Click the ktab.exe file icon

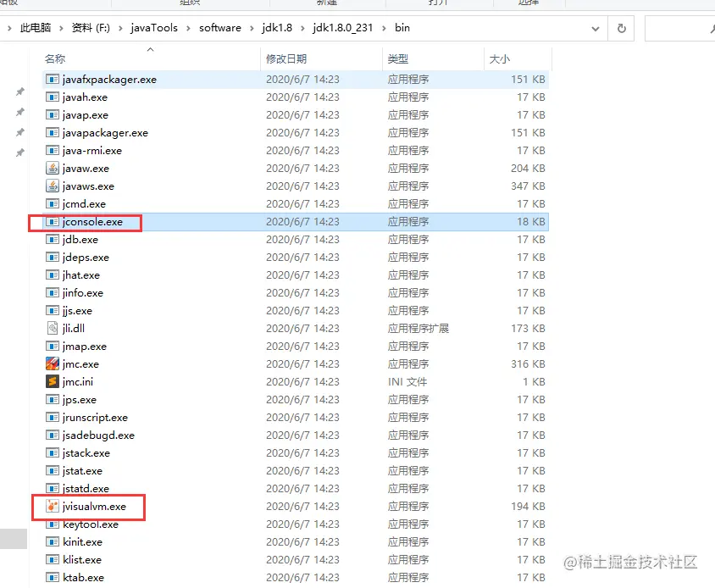(53, 578)
